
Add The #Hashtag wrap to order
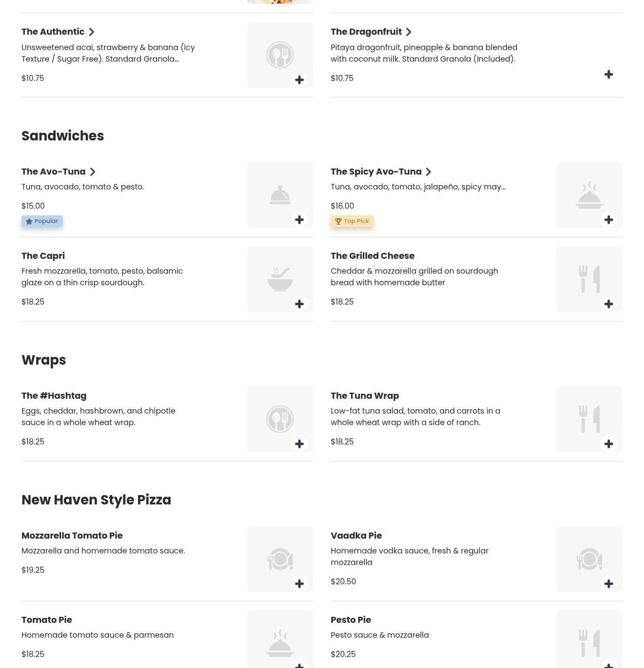coord(299,444)
